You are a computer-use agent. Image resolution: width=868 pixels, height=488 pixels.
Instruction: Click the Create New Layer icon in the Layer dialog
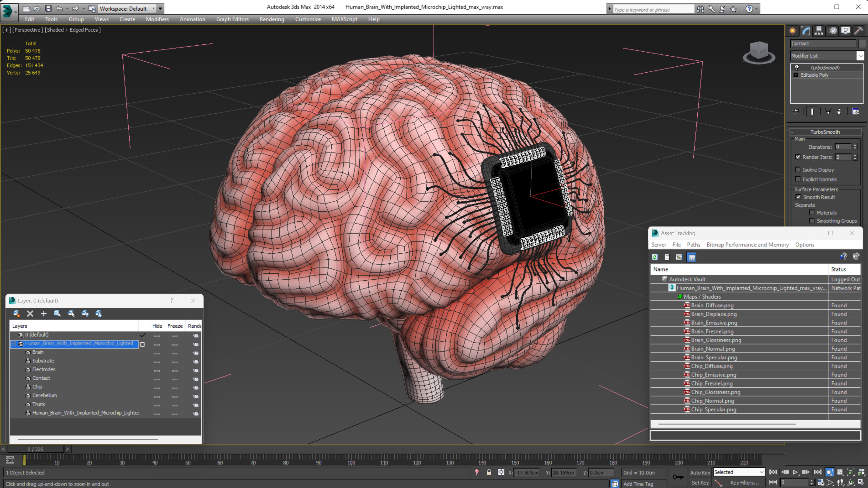[x=16, y=313]
